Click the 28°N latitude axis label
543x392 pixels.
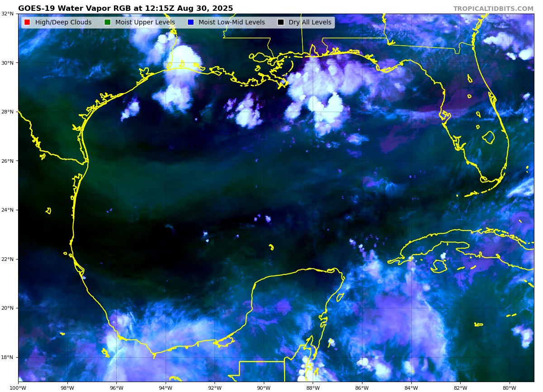point(9,112)
